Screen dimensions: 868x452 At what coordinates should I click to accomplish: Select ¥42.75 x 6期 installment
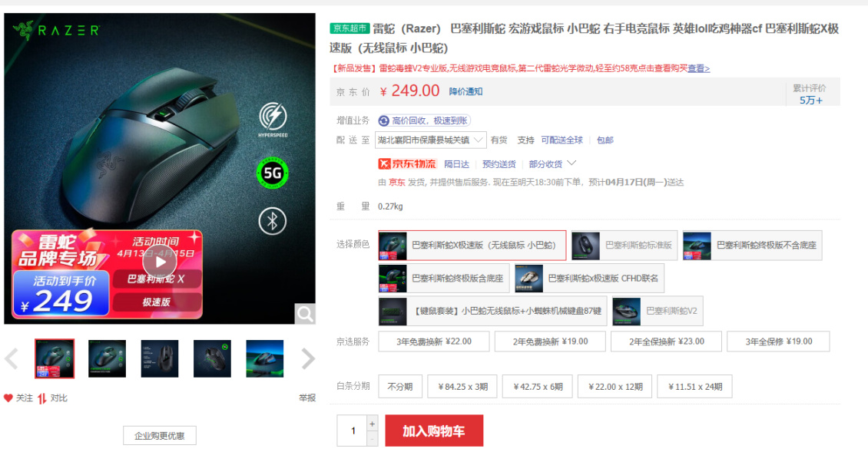coord(538,386)
